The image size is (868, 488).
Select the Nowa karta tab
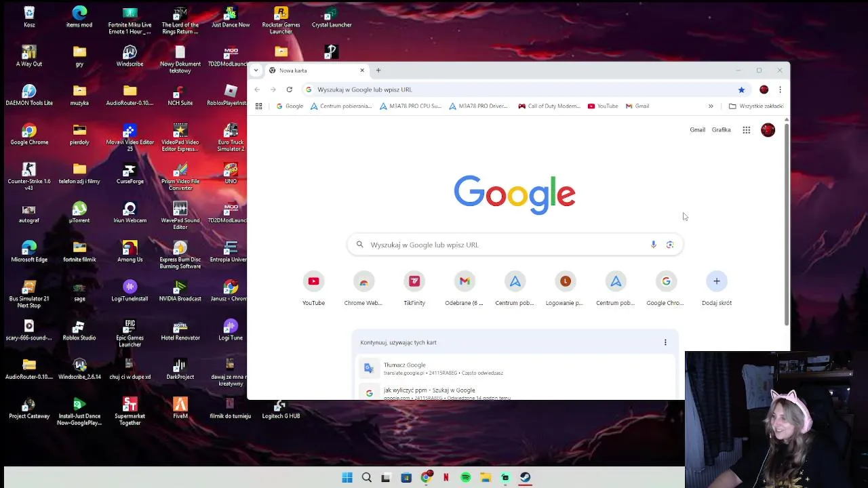point(317,70)
